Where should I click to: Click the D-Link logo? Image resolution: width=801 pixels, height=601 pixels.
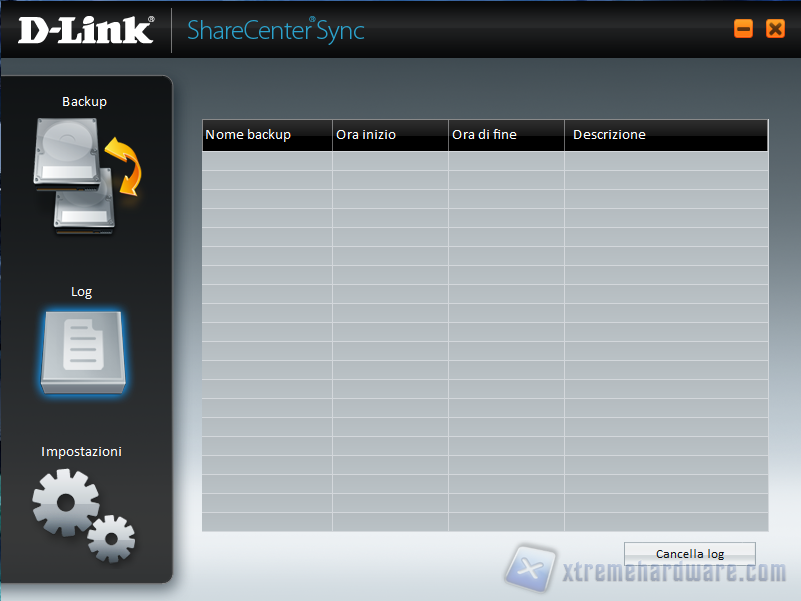click(x=86, y=30)
